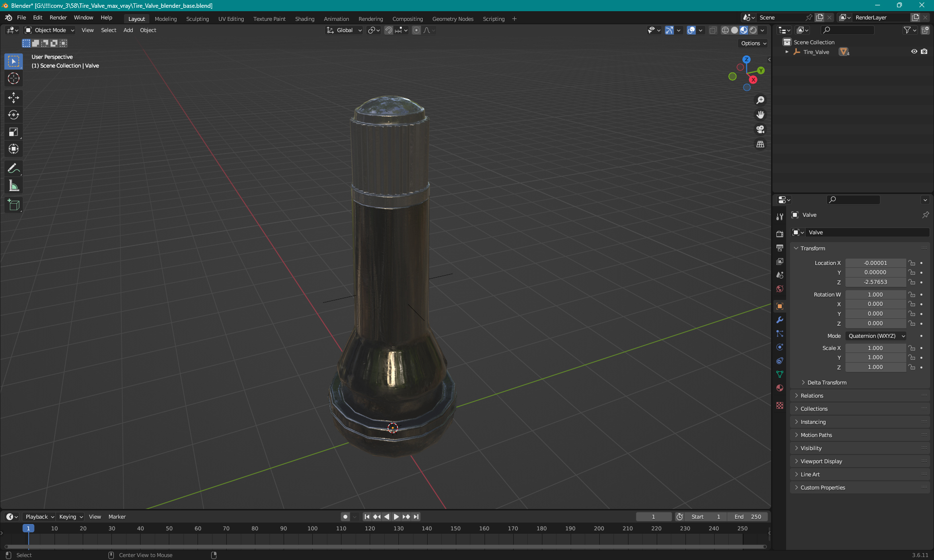Open the Scene properties tab
Viewport: 934px width, 560px height.
point(780,275)
